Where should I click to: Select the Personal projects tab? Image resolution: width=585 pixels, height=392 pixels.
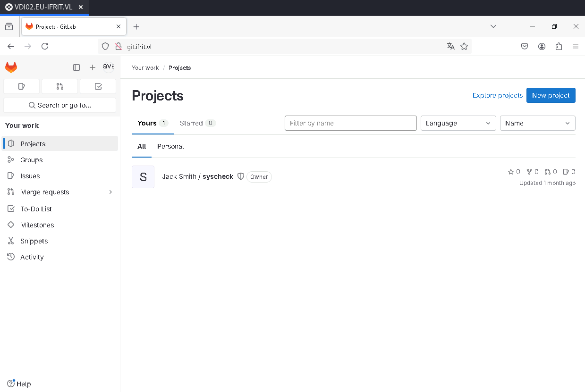click(x=170, y=146)
